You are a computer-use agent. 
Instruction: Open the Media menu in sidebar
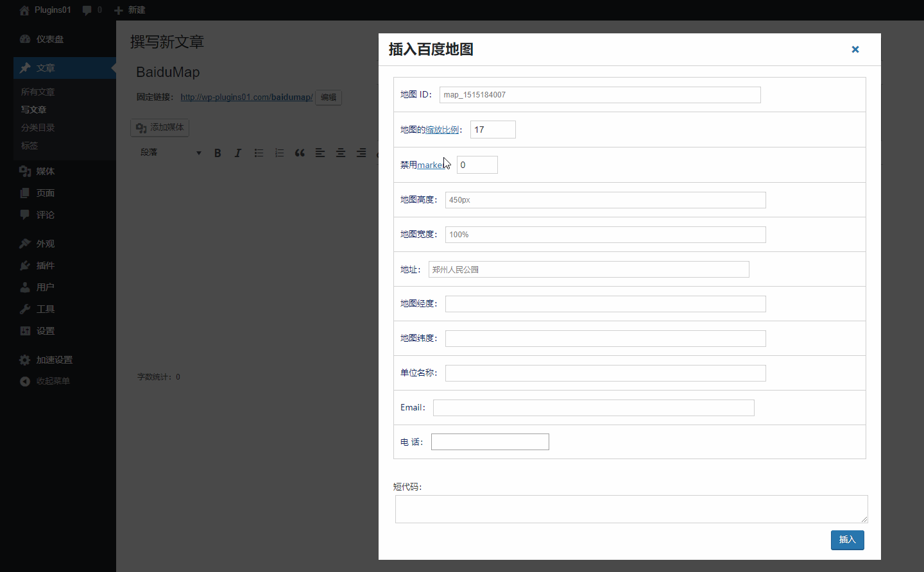(45, 171)
